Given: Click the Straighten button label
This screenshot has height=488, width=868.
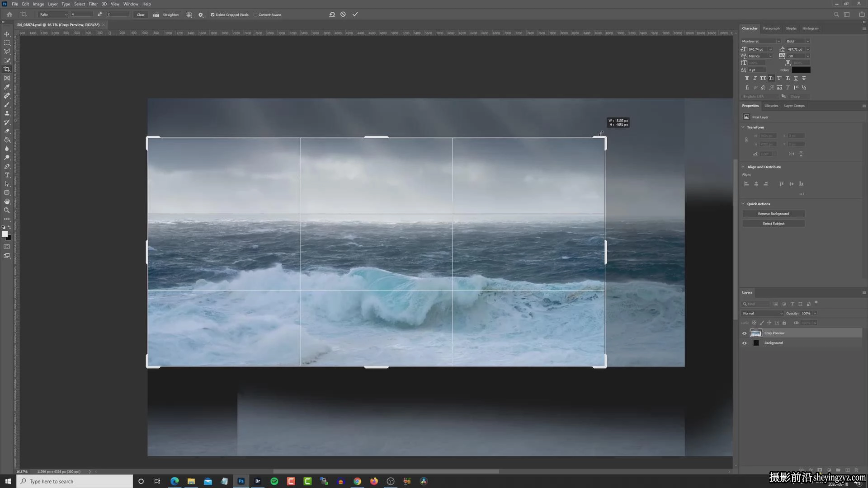Looking at the screenshot, I should pos(171,15).
